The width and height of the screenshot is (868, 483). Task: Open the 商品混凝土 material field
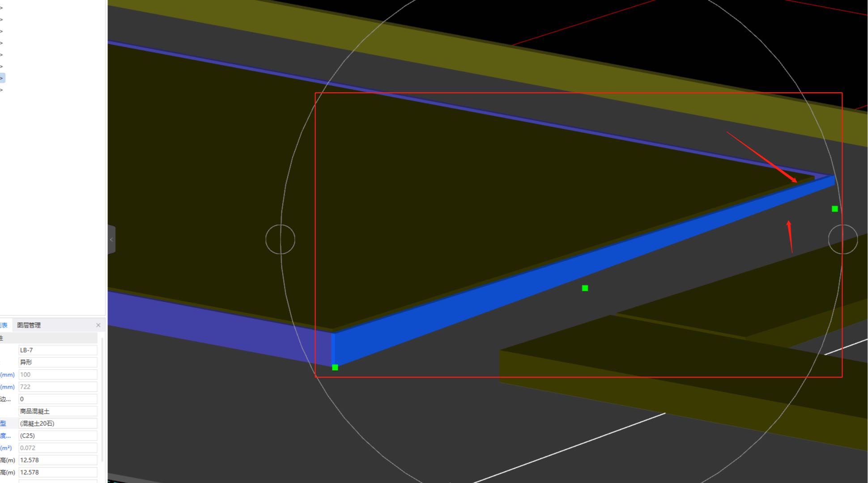(58, 411)
